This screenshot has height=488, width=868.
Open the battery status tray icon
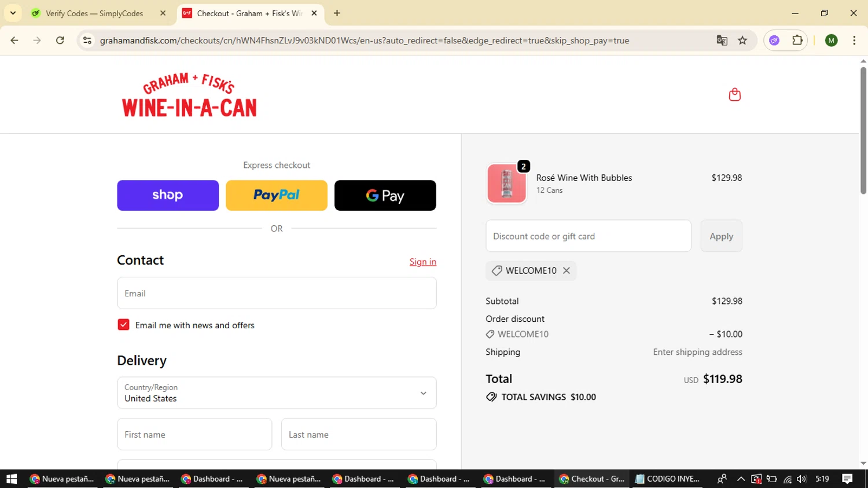[x=771, y=479]
